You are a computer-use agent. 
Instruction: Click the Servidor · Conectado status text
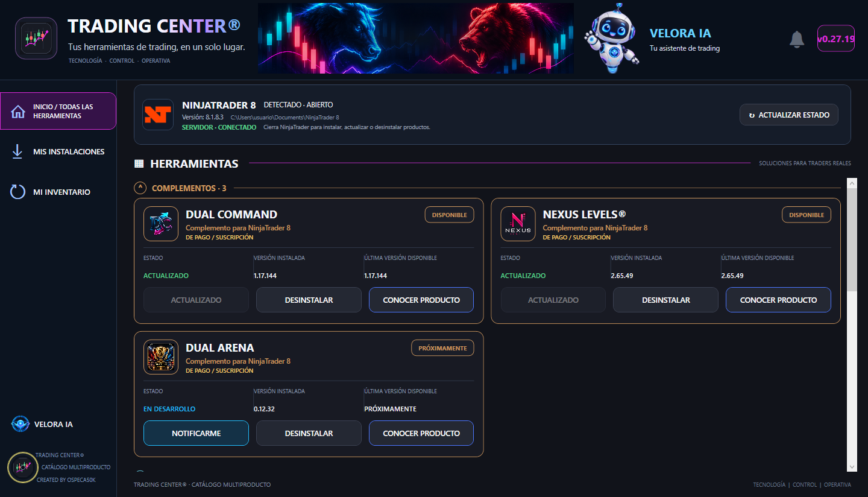[x=219, y=127]
